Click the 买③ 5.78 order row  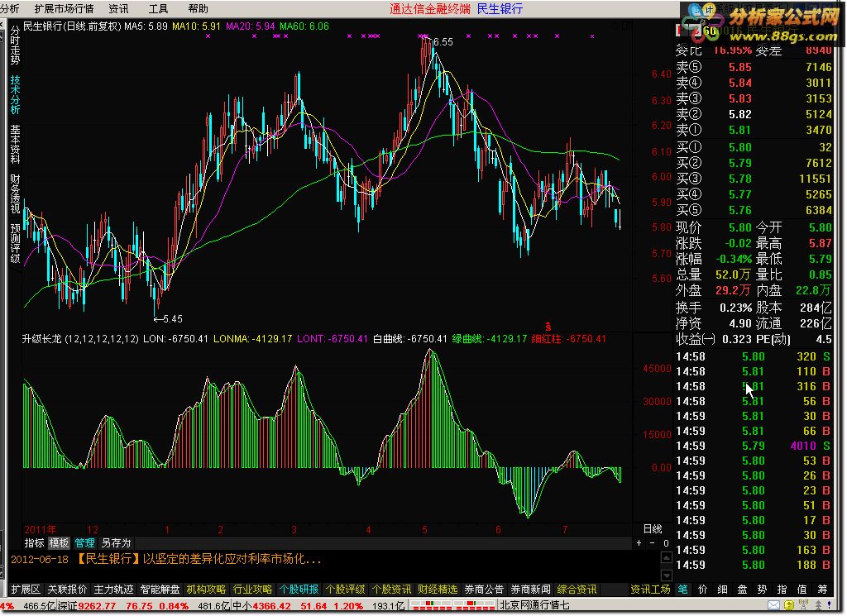pyautogui.click(x=754, y=179)
